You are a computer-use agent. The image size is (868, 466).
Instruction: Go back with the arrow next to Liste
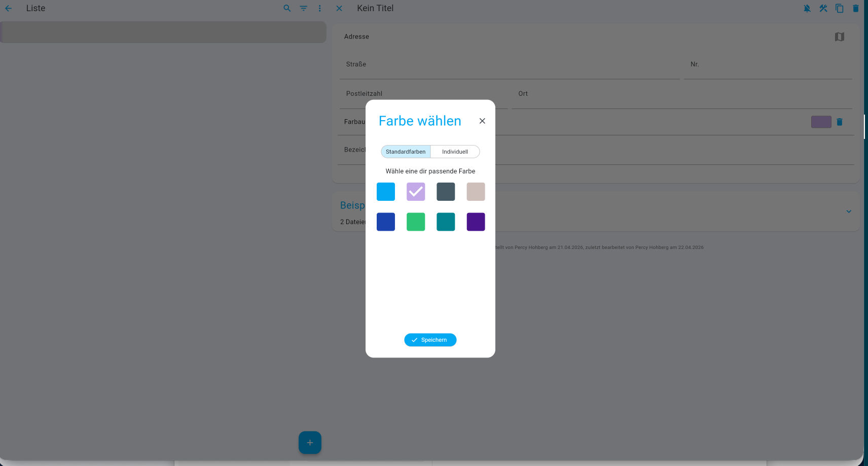pos(8,8)
